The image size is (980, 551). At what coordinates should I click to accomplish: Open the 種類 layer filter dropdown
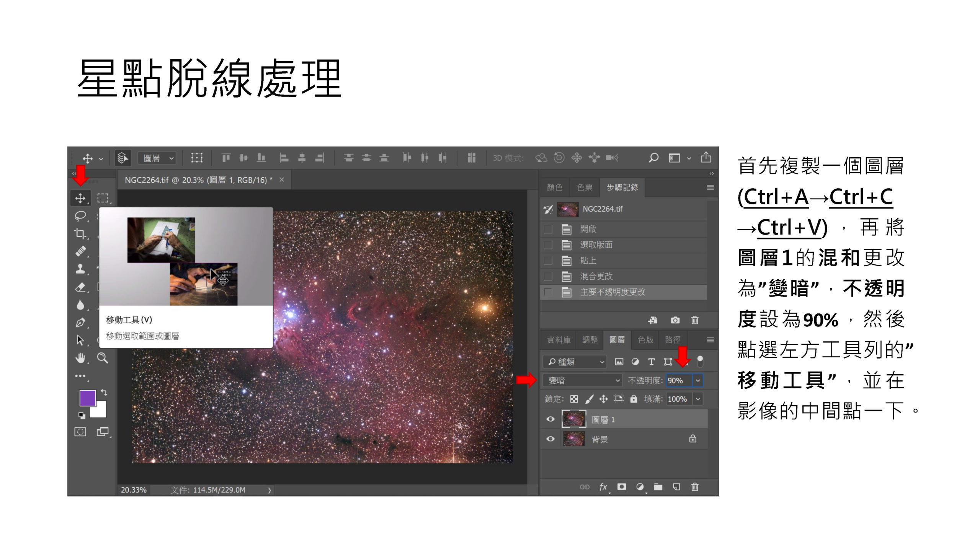tap(575, 362)
